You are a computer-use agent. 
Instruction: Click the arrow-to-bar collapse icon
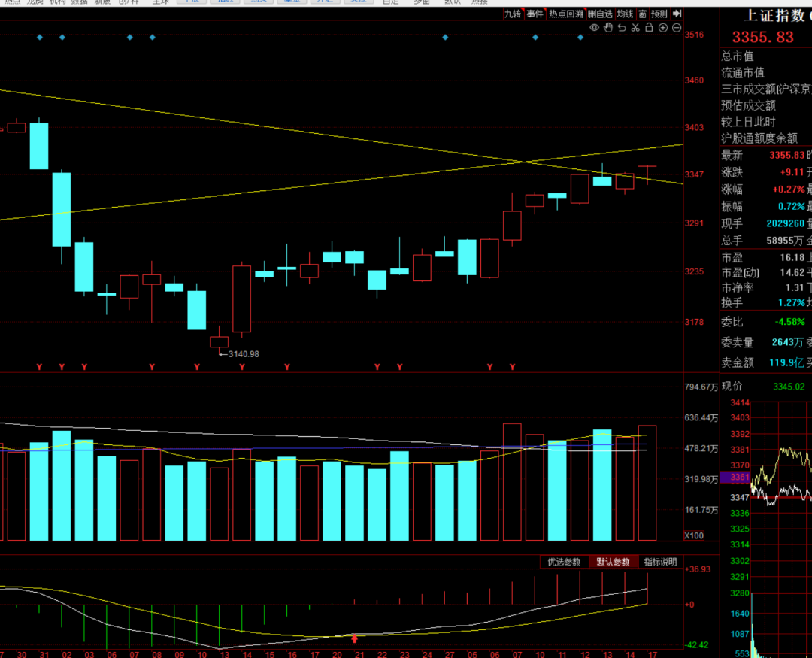pos(677,14)
